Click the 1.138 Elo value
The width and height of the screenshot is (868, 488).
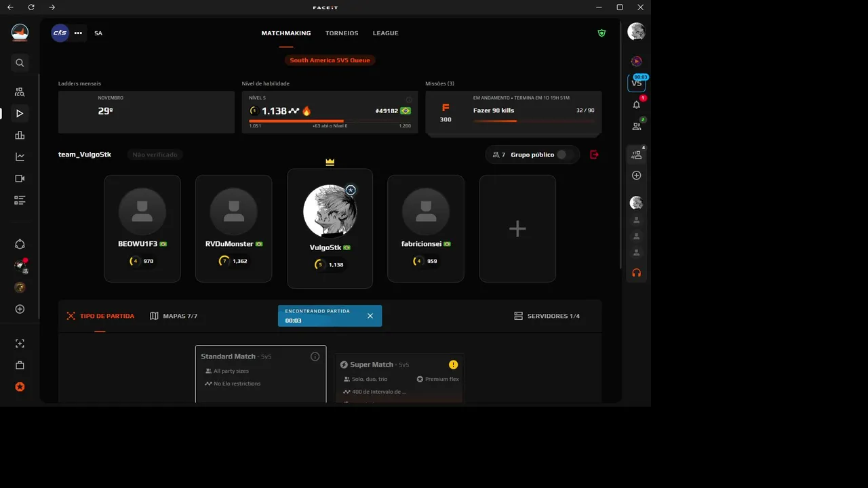(274, 110)
